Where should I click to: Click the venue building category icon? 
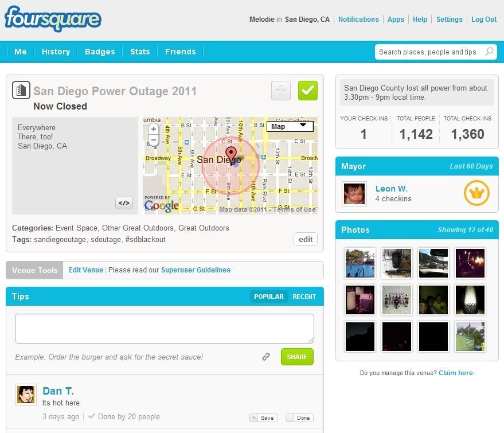point(21,90)
